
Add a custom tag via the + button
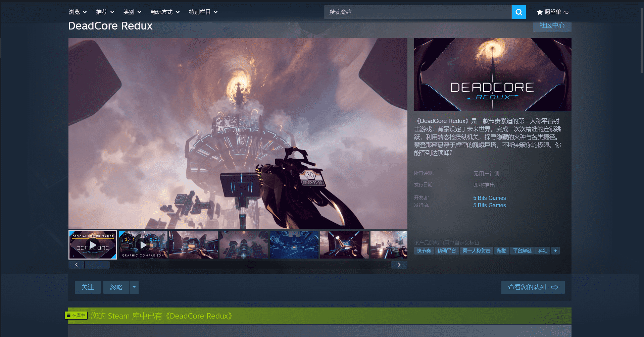555,250
